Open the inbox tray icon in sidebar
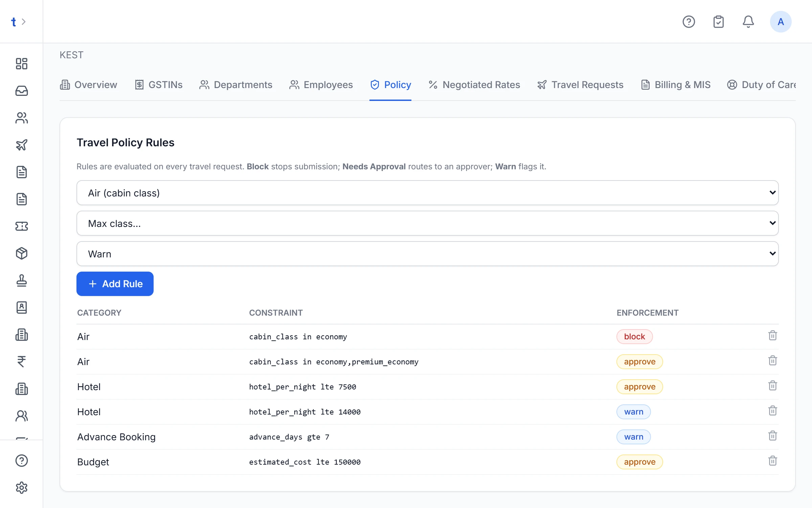The image size is (812, 508). (21, 91)
